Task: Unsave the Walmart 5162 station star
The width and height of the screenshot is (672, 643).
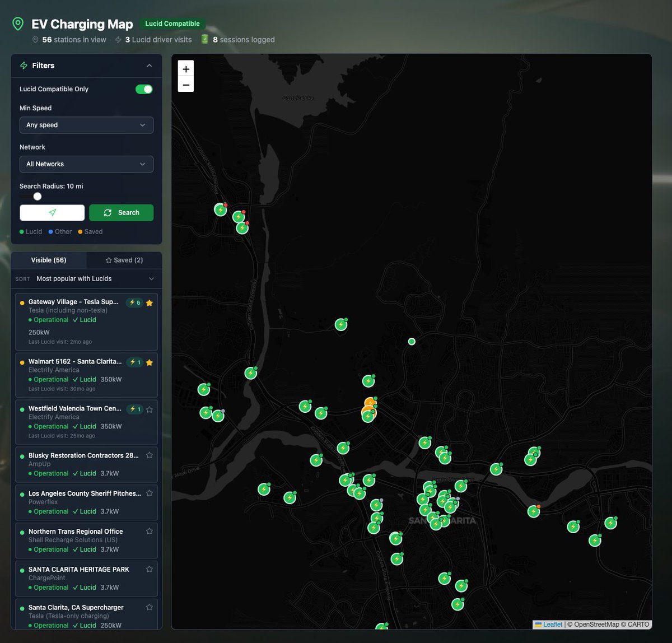Action: [150, 362]
